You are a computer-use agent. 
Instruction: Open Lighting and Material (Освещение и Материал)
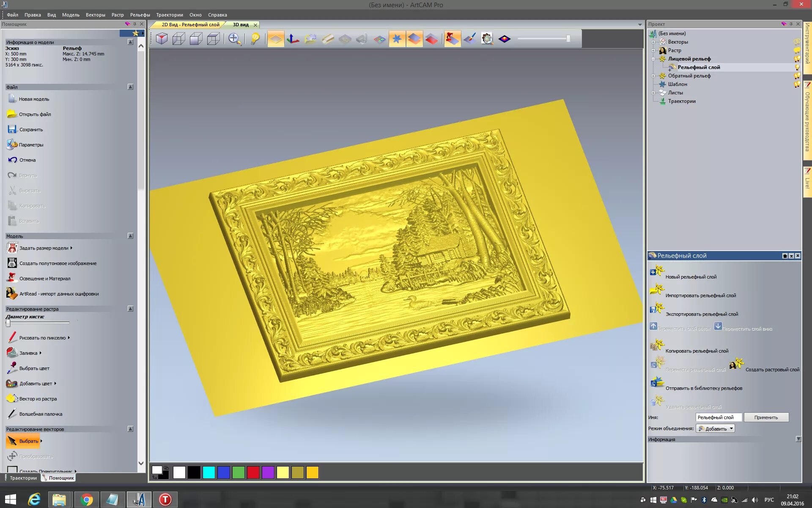[x=44, y=279]
